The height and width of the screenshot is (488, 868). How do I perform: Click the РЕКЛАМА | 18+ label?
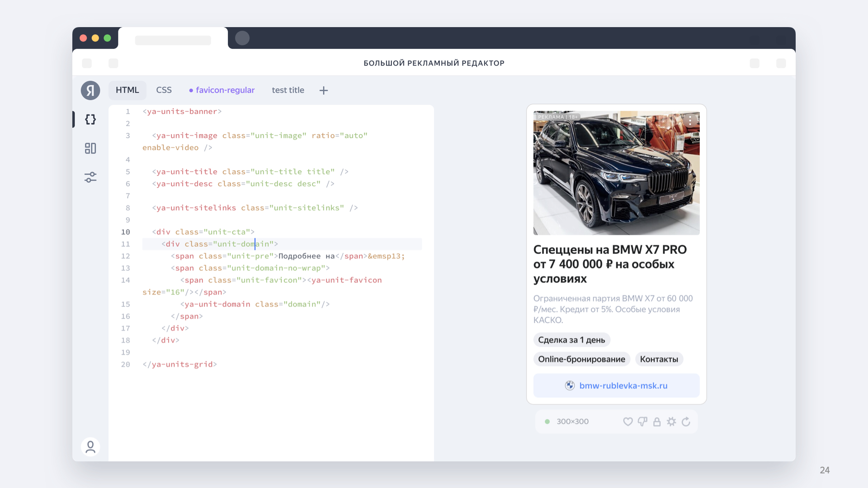coord(557,117)
